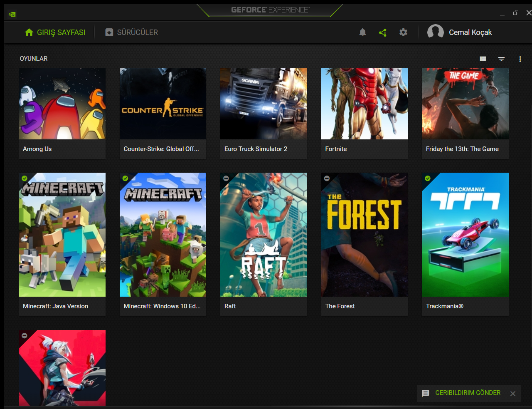Open the Cemal Koçak account name
532x409 pixels.
[470, 32]
